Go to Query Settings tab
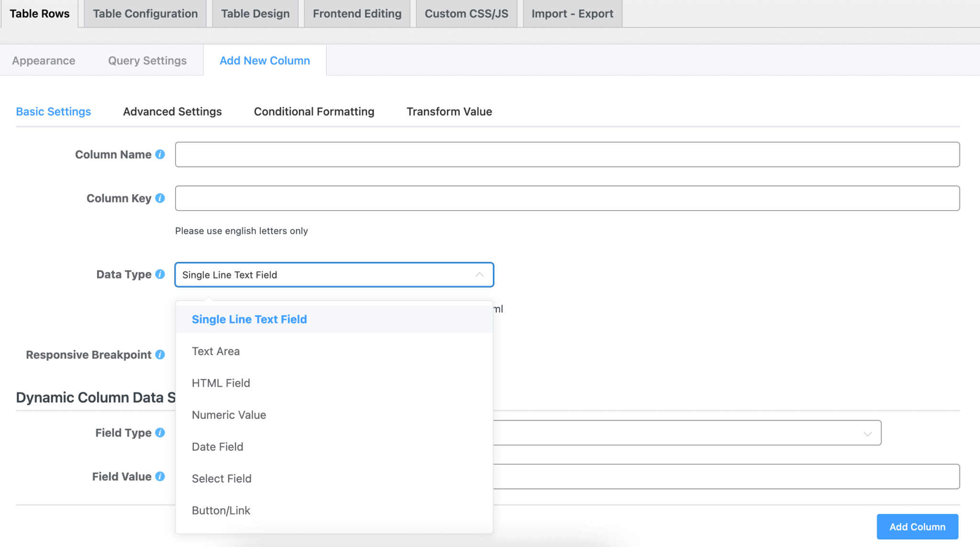The image size is (980, 547). coord(147,60)
